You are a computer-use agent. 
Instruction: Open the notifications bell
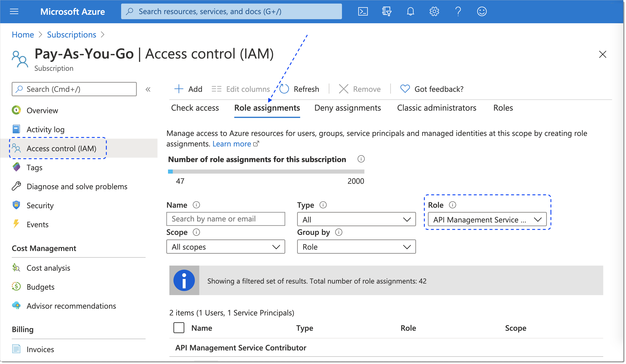click(x=410, y=11)
